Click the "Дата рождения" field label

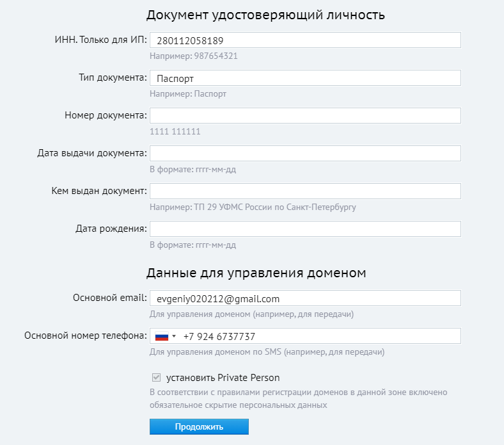[x=111, y=229]
